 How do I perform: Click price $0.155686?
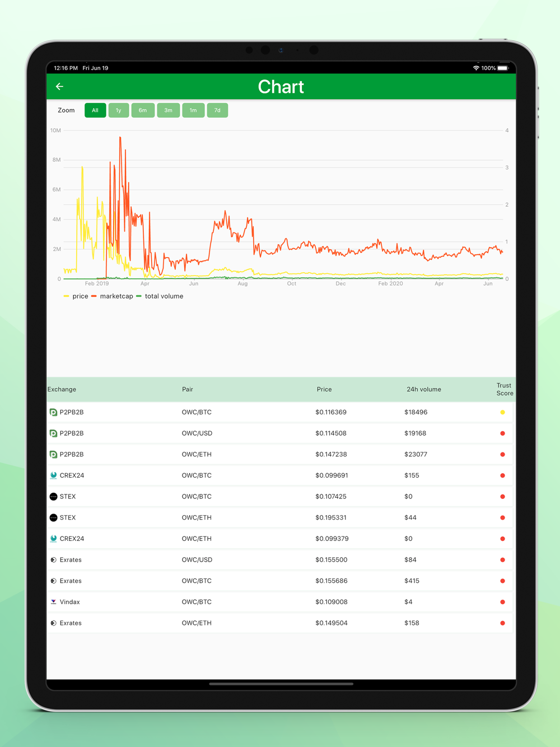coord(331,581)
